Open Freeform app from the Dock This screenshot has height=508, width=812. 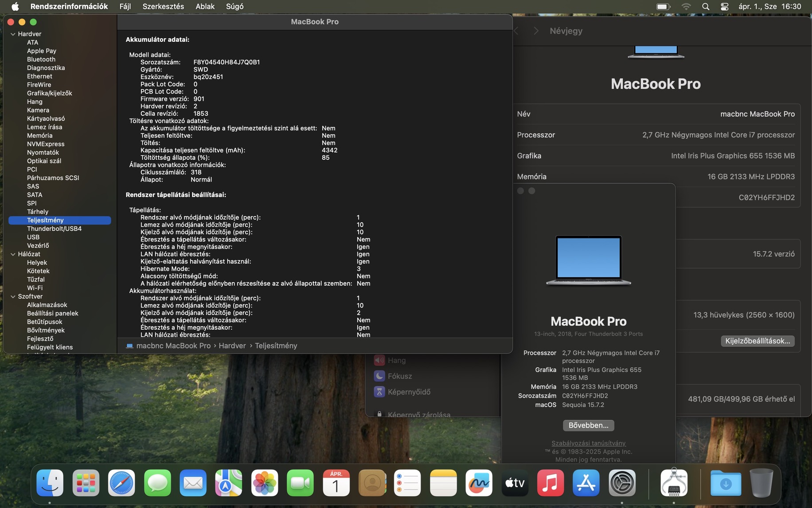click(479, 483)
